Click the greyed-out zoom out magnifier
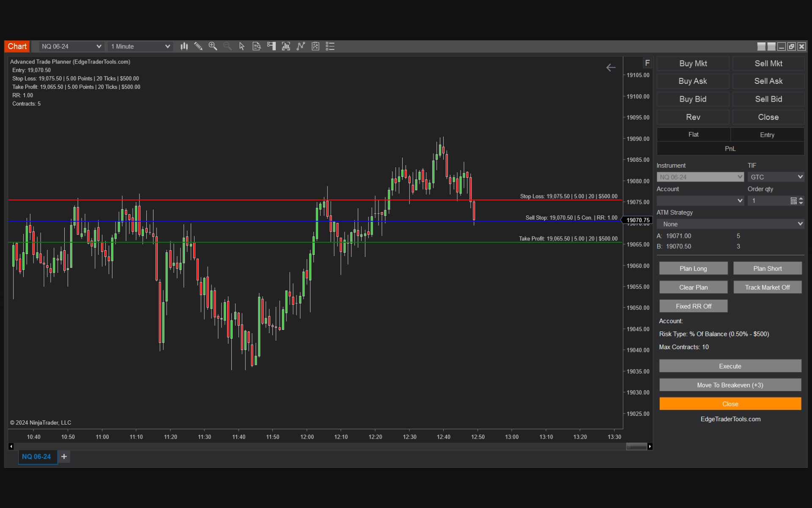Screen dimensions: 812x508 [x=228, y=47]
